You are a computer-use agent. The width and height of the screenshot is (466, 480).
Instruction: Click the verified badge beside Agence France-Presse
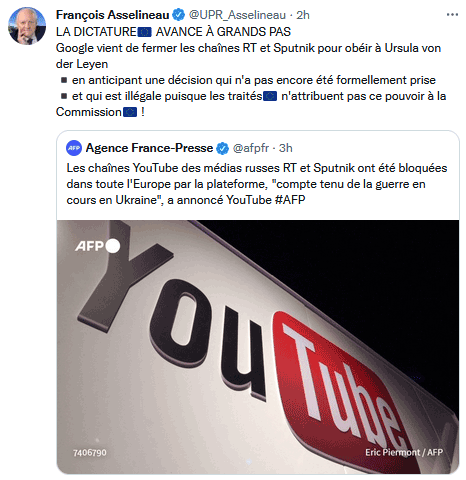(x=222, y=148)
